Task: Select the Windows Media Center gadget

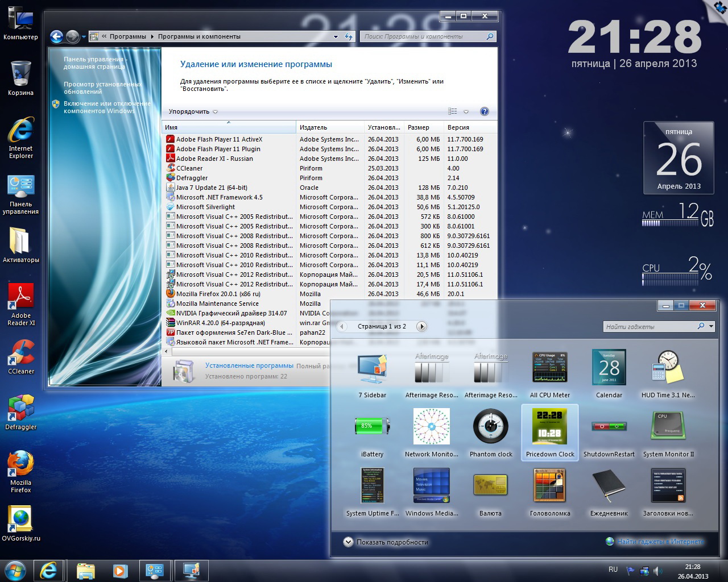Action: [x=432, y=492]
